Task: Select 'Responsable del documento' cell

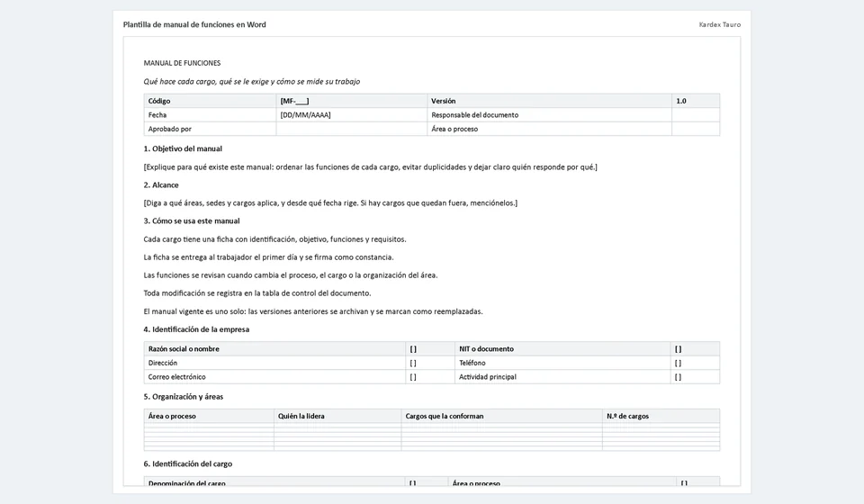Action: [549, 115]
